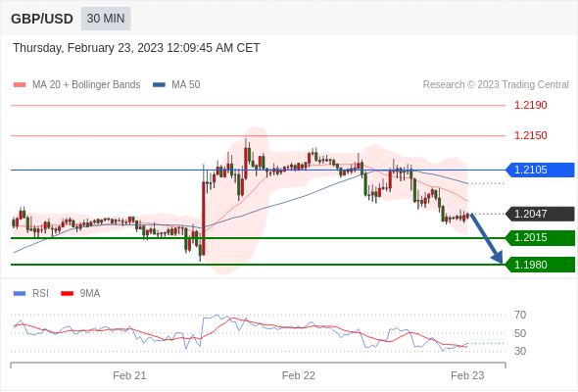Toggle the RSI legend label
This screenshot has width=578, height=392.
pyautogui.click(x=40, y=294)
